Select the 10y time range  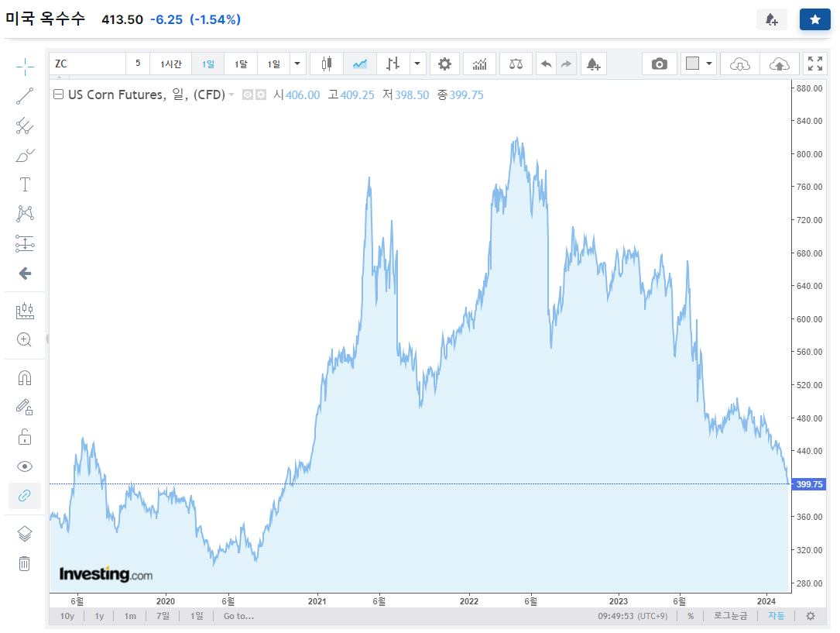click(67, 616)
